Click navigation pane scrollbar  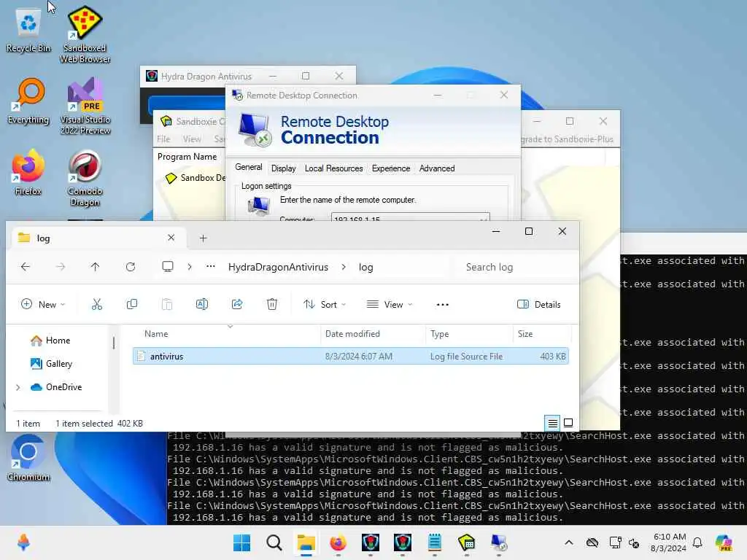114,343
